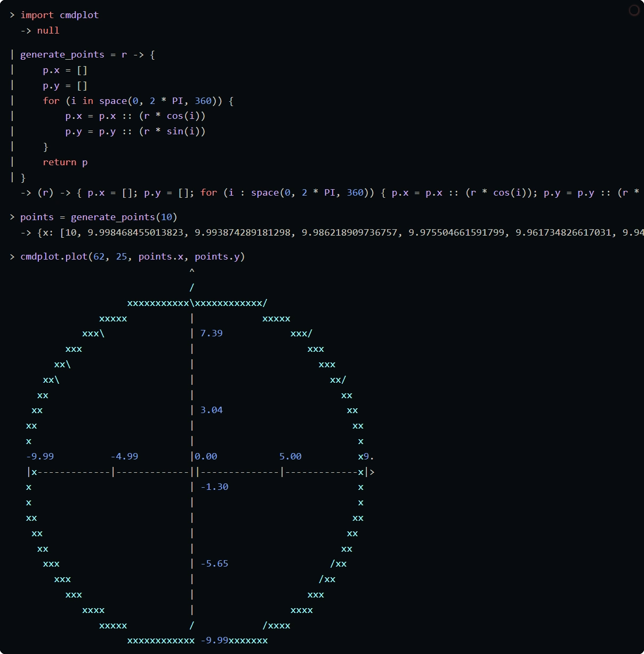This screenshot has height=654, width=644.
Task: Click the prompt chevron beside 'points = generate_points(10)'
Action: click(12, 216)
